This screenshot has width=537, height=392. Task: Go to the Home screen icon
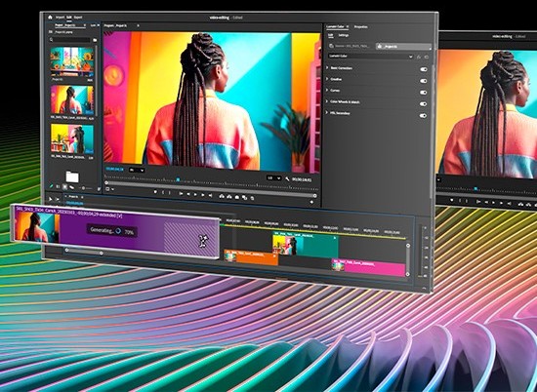pos(50,18)
